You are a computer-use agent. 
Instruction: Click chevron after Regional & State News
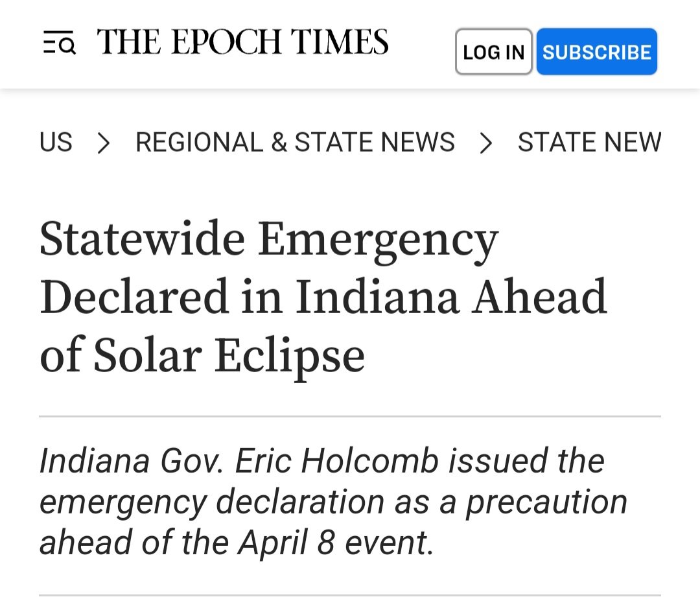coord(486,143)
